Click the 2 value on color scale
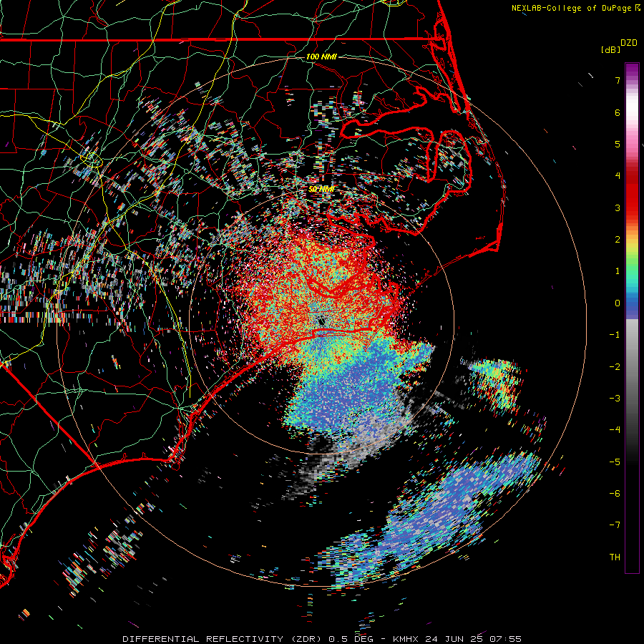The height and width of the screenshot is (644, 644). [x=618, y=240]
